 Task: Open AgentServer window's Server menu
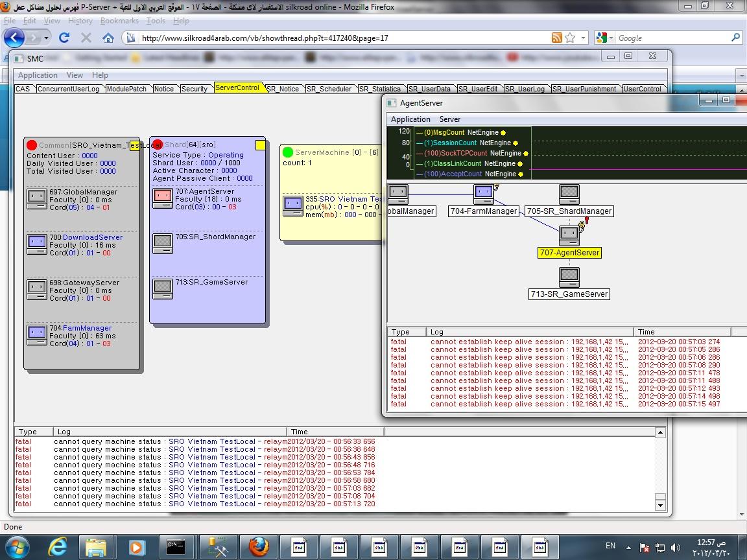450,119
